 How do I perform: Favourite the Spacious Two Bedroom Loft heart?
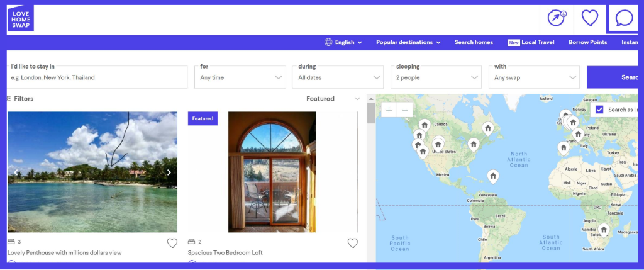[x=352, y=243]
